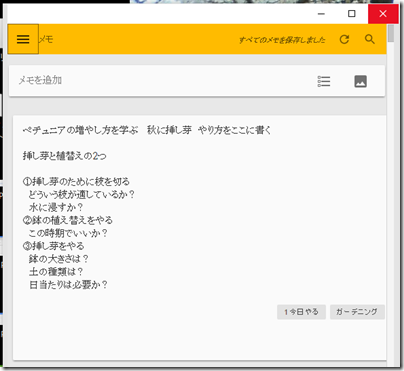Click the line 水に浸すか？

point(56,207)
